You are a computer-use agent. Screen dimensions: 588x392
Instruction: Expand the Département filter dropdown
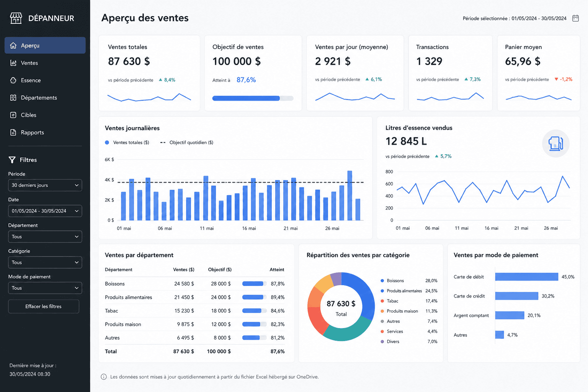tap(45, 237)
